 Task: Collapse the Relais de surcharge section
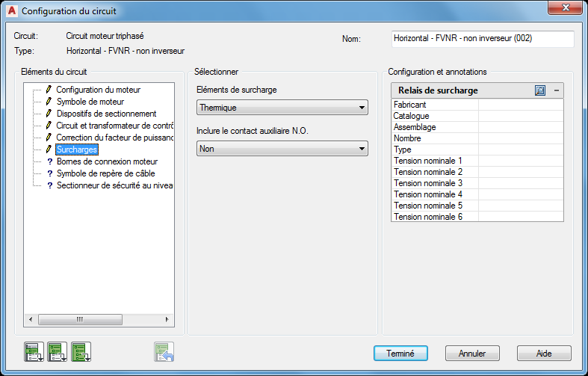tap(556, 90)
